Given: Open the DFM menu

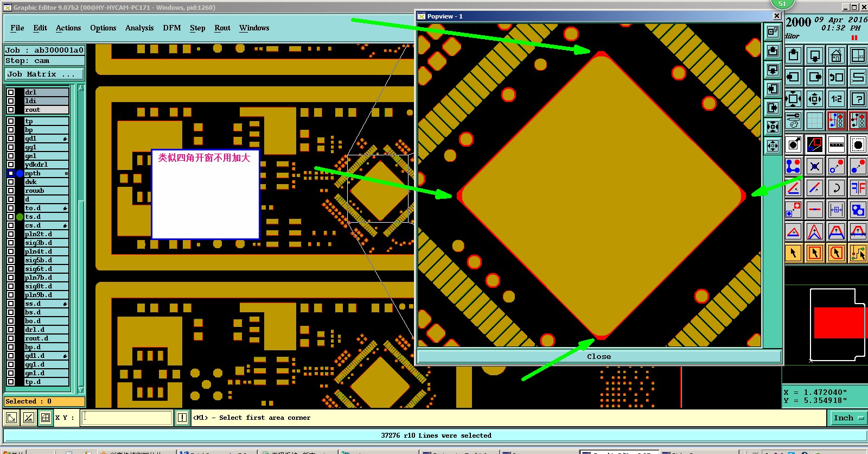Looking at the screenshot, I should (x=172, y=28).
